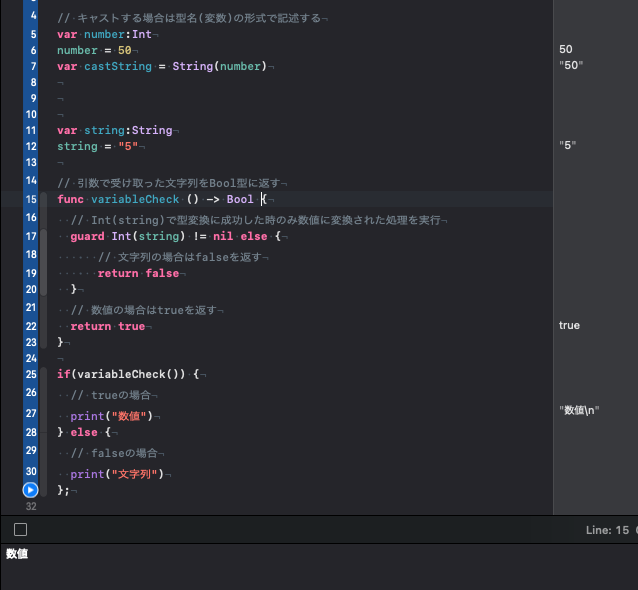Click the result value 50 in results sidebar

(566, 49)
